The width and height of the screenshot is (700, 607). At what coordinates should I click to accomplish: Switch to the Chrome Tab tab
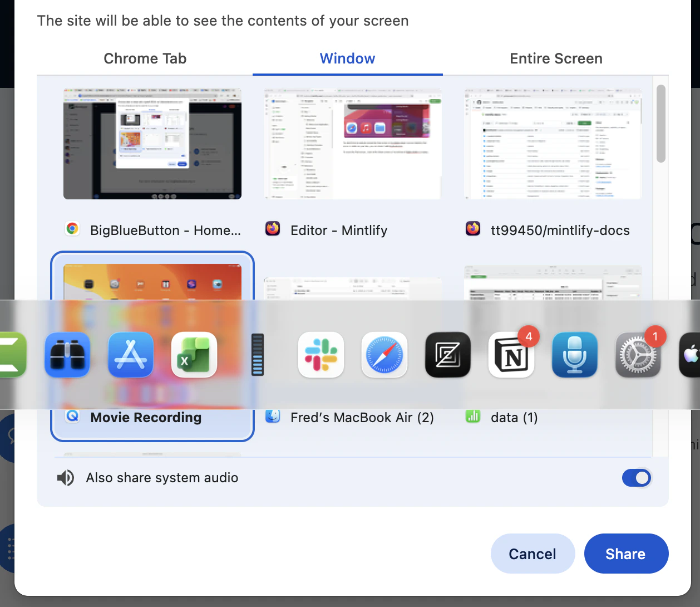pos(145,58)
